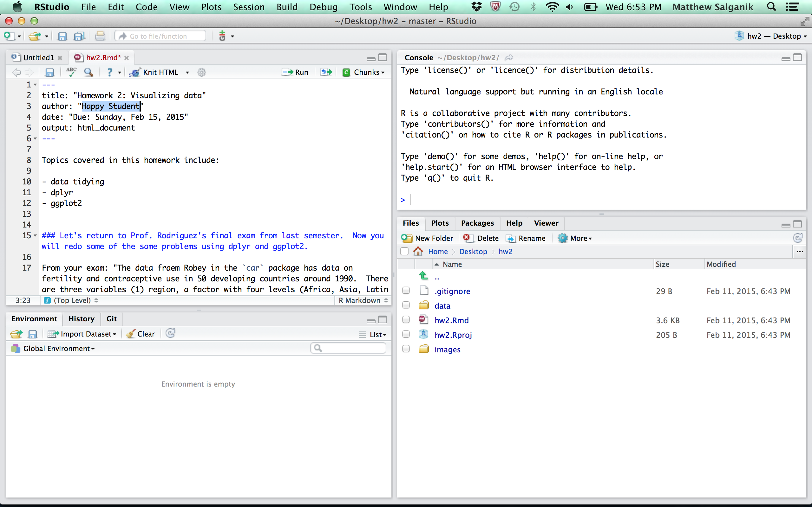The image size is (812, 507).
Task: Click the save all documents icon
Action: click(x=79, y=36)
